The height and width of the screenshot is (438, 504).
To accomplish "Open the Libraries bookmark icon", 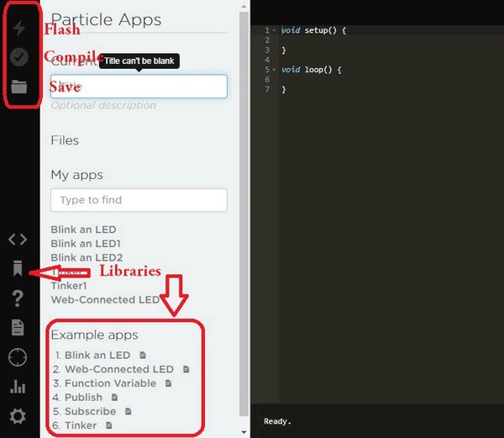I will 18,269.
